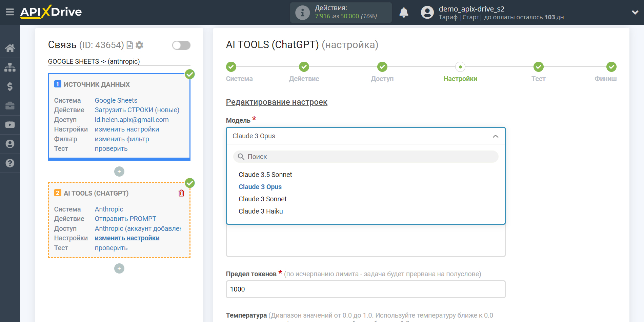Screen dimensions: 644x322
Task: Click ld.helen.apix@gmail.com access link
Action: point(132,120)
